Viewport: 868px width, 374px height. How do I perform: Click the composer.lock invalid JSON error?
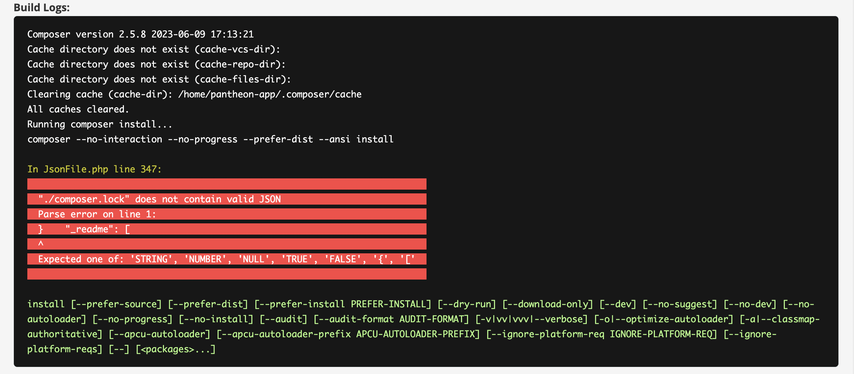(x=159, y=199)
